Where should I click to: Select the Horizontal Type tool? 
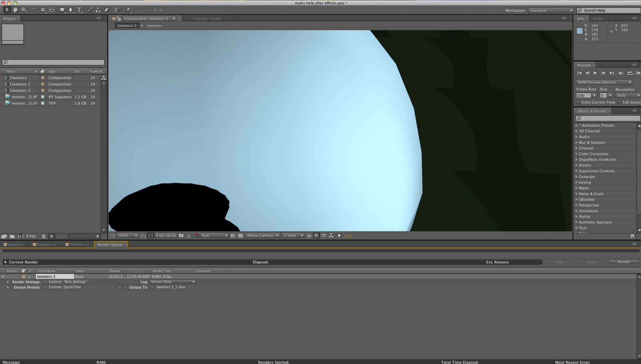[79, 10]
